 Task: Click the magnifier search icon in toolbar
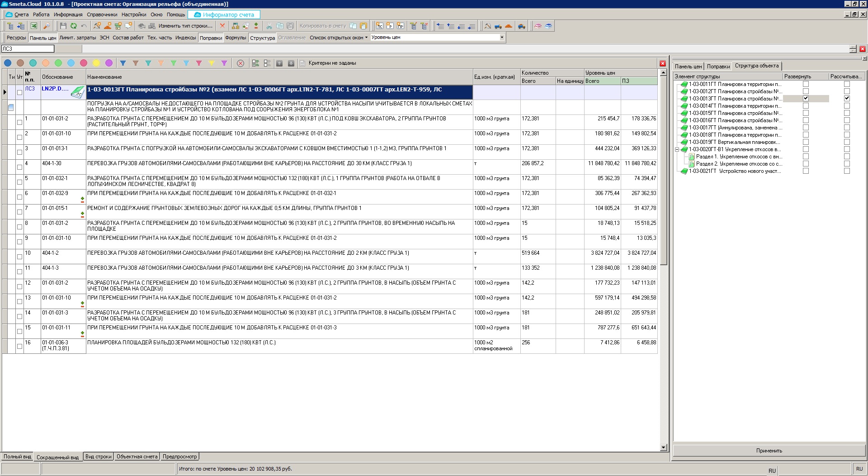coord(46,26)
